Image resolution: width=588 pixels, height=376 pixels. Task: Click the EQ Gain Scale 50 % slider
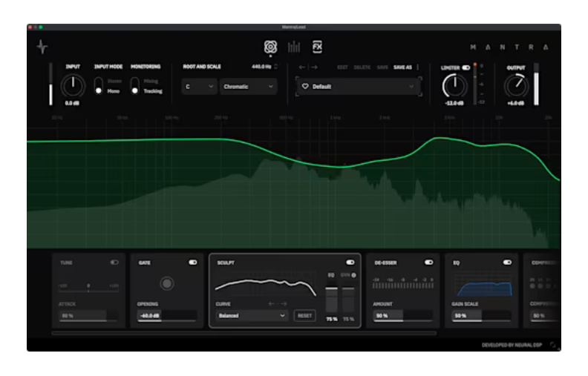point(481,316)
